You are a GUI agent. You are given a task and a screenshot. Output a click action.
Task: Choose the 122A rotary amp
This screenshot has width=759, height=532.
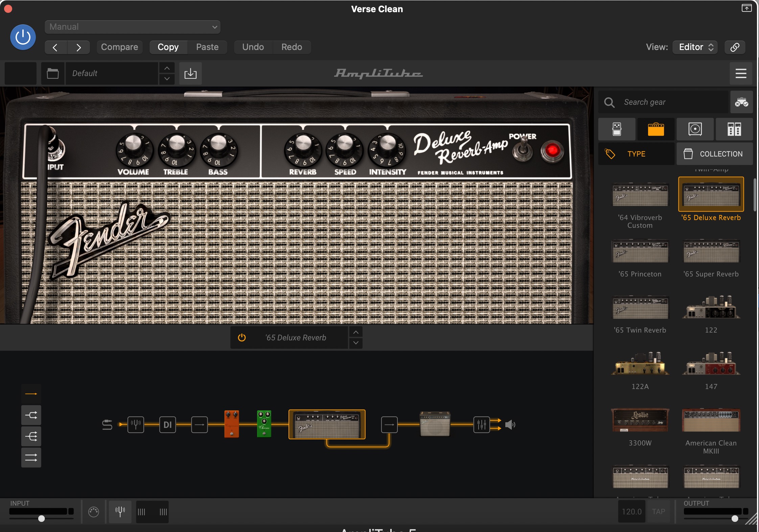tap(640, 364)
